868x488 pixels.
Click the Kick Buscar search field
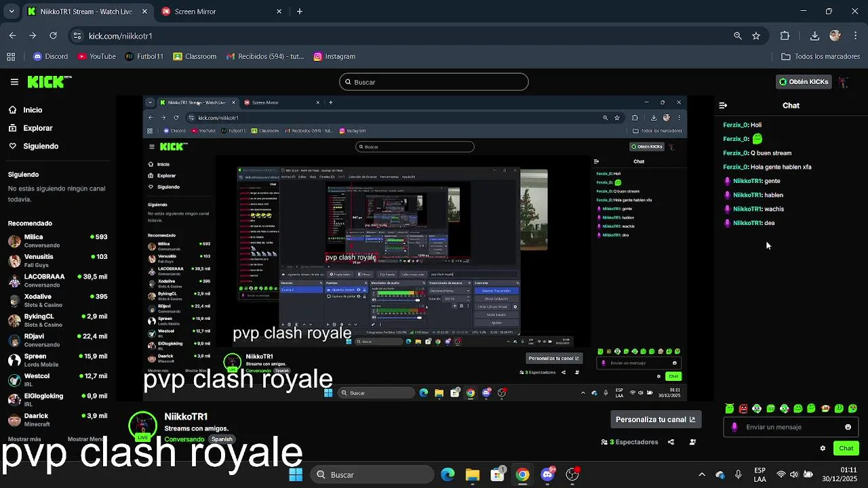point(434,82)
